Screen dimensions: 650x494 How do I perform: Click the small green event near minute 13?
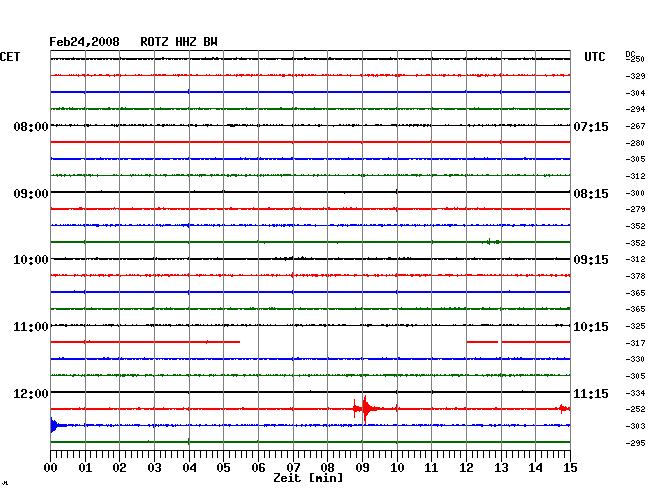492,242
